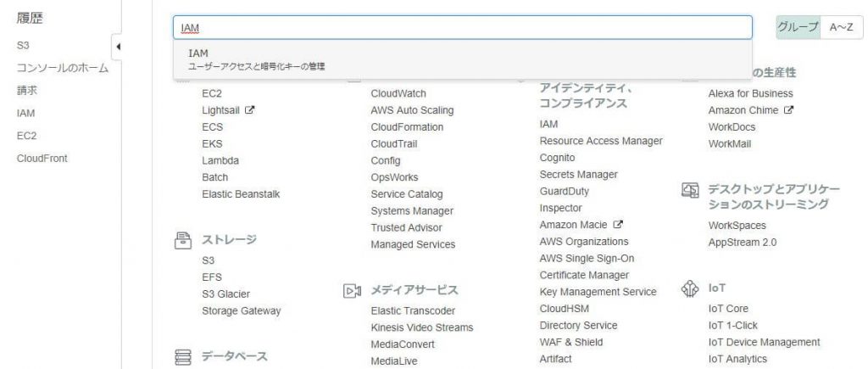
Task: Click the Media Services category icon
Action: click(352, 290)
